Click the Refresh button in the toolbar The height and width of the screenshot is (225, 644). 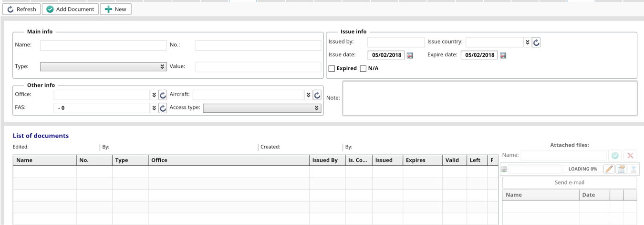click(21, 9)
